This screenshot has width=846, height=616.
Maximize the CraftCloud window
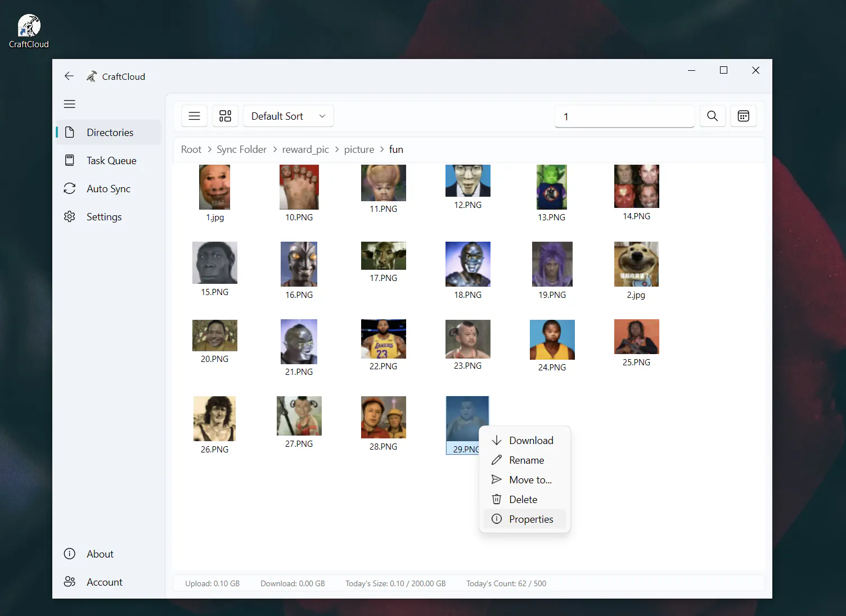(723, 70)
